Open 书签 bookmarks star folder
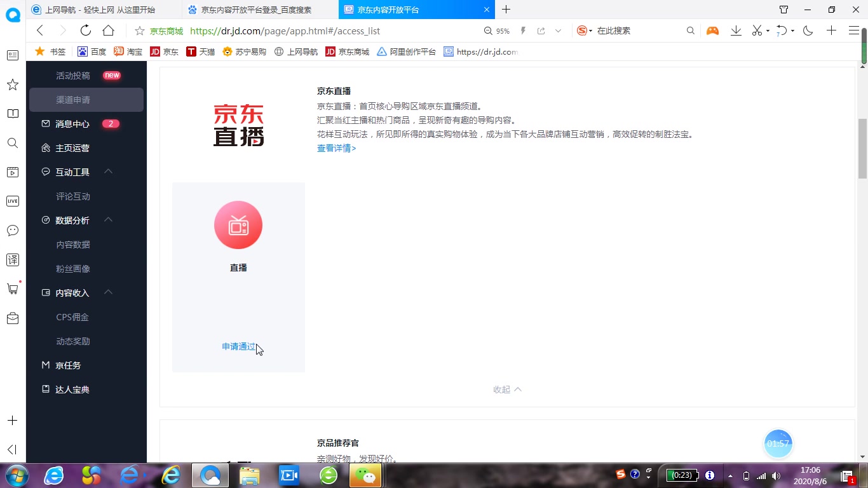 (50, 51)
